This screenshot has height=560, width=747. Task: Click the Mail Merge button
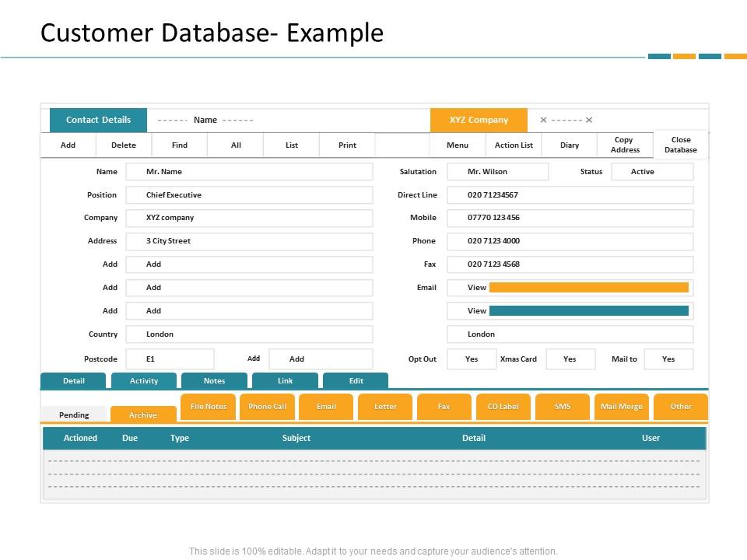coord(622,407)
